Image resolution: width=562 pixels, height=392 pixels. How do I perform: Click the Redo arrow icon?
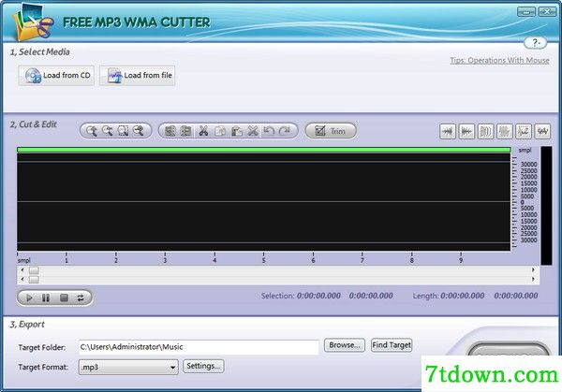pos(285,131)
